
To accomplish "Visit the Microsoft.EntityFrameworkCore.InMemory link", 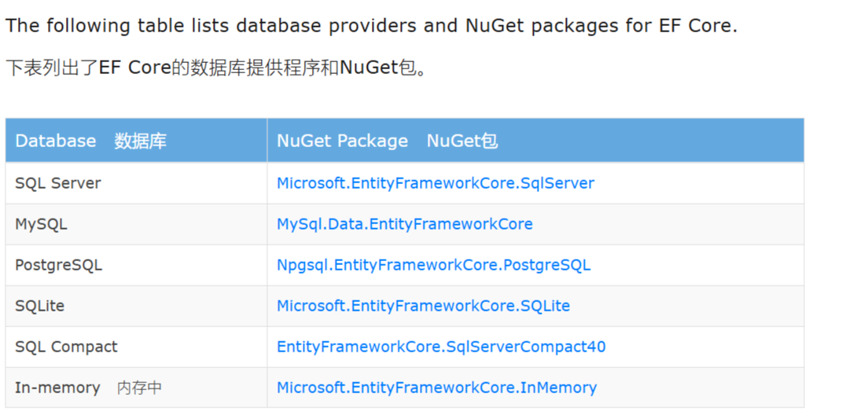I will (x=437, y=388).
